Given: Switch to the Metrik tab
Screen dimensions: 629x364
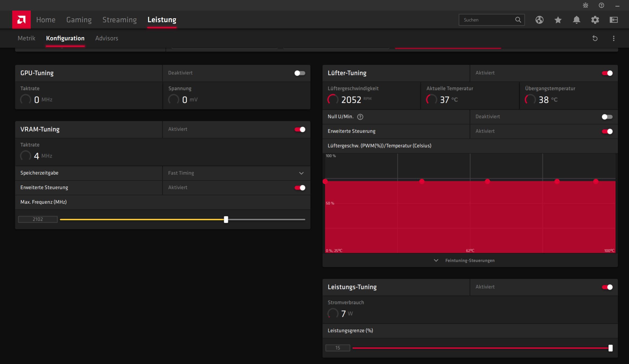Looking at the screenshot, I should click(x=26, y=38).
